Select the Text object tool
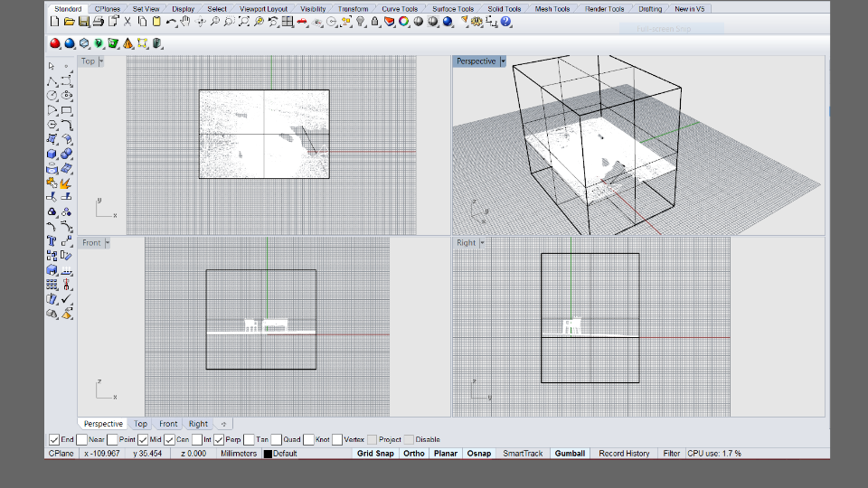The width and height of the screenshot is (868, 488). [52, 241]
